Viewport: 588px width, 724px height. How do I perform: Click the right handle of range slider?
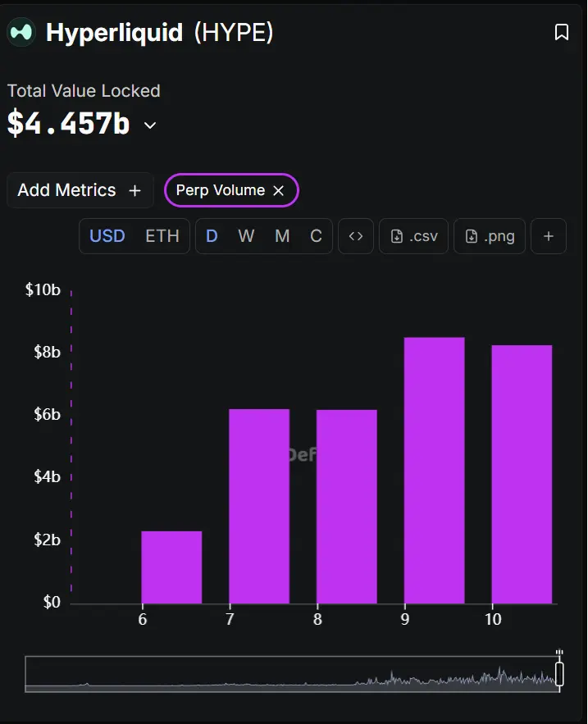559,673
